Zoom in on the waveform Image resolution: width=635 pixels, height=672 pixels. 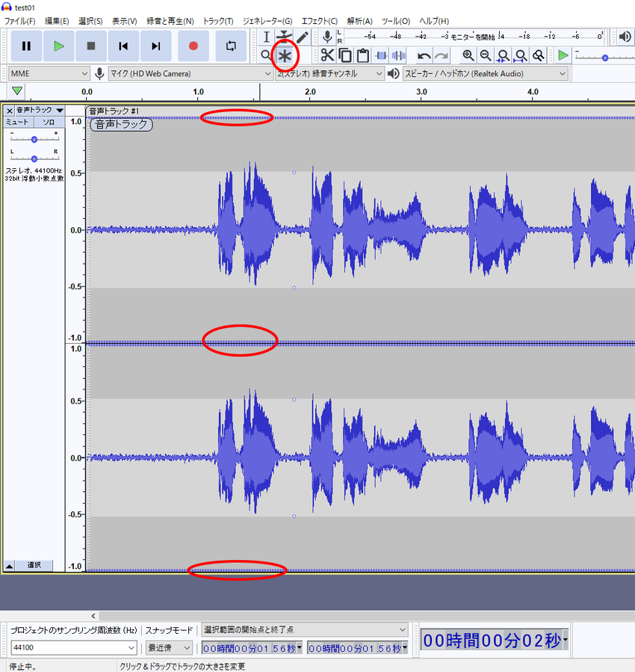(468, 55)
